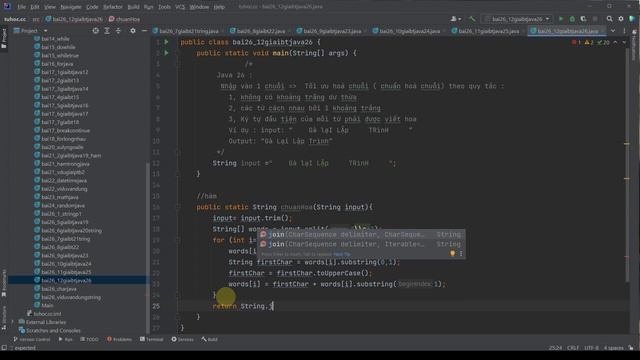The height and width of the screenshot is (360, 640).
Task: Click Run with Coverage icon
Action: click(x=583, y=19)
